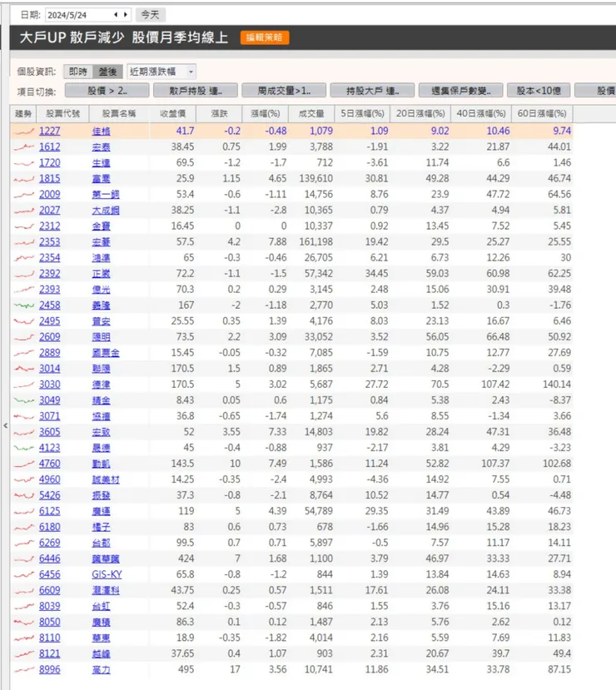616x690 pixels.
Task: Click the 今天 button
Action: (x=151, y=15)
